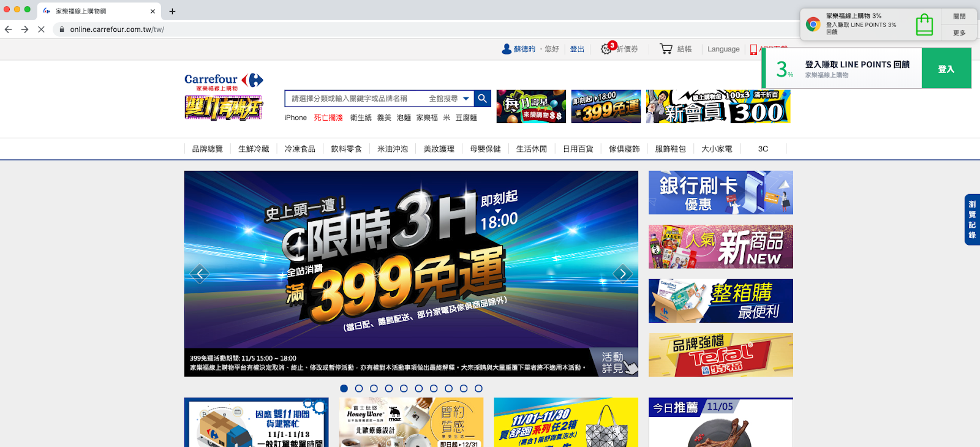Viewport: 980px width, 447px height.
Task: Expand the 全館搜尋 category dropdown
Action: point(449,99)
